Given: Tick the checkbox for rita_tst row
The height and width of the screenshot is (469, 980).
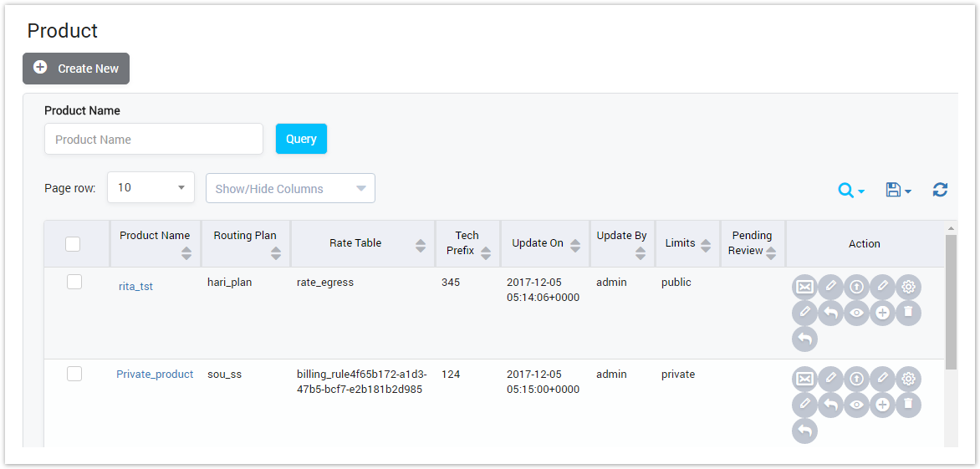Looking at the screenshot, I should (74, 283).
